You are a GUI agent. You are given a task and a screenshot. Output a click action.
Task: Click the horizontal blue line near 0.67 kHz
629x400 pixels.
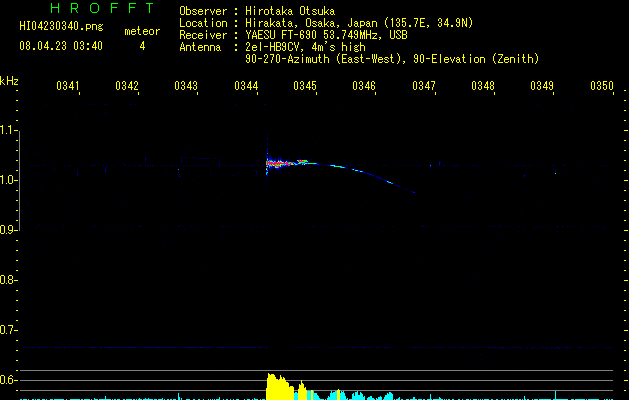317,347
